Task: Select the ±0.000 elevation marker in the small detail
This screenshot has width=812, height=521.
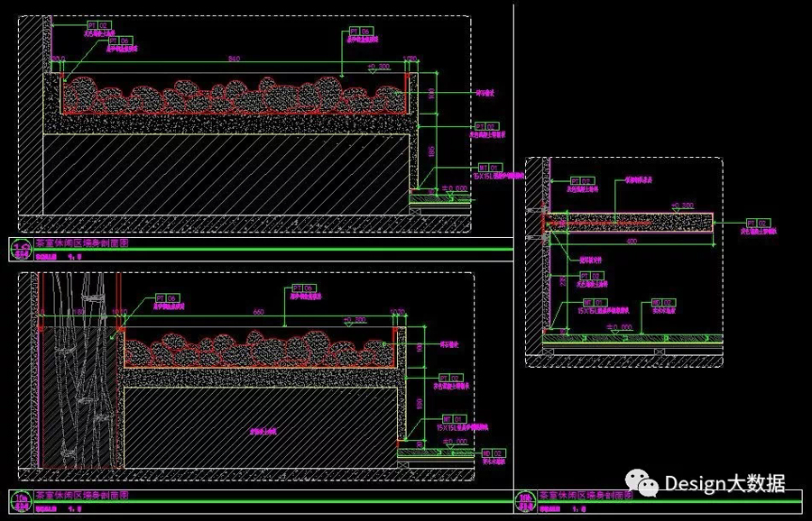Action: click(x=619, y=326)
